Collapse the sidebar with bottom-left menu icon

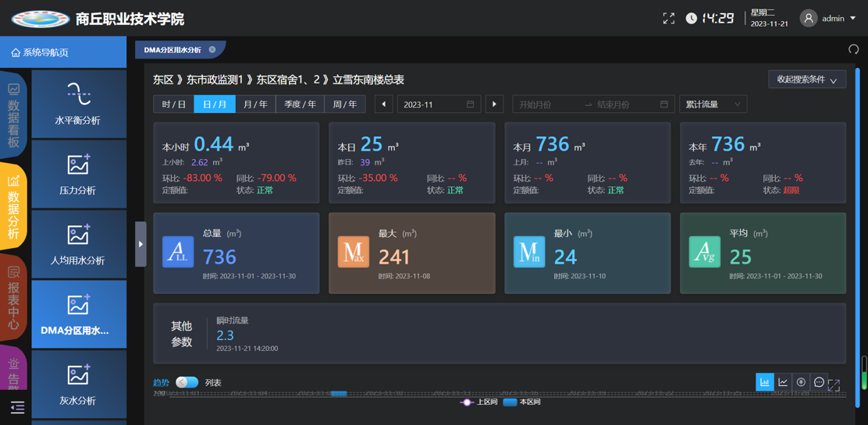17,407
